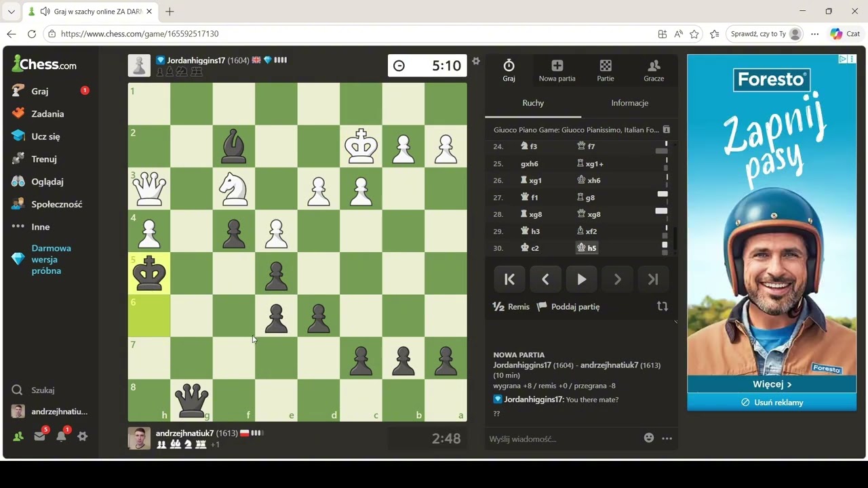The image size is (868, 488).
Task: Open Trenuj in sidebar
Action: point(44,159)
